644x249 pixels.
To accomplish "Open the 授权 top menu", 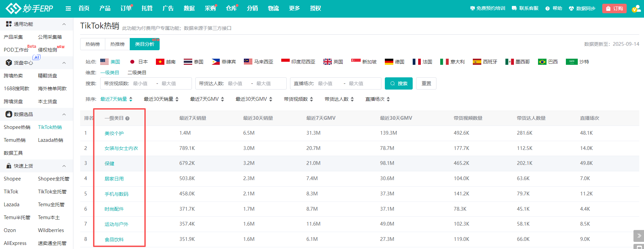I will (x=316, y=8).
